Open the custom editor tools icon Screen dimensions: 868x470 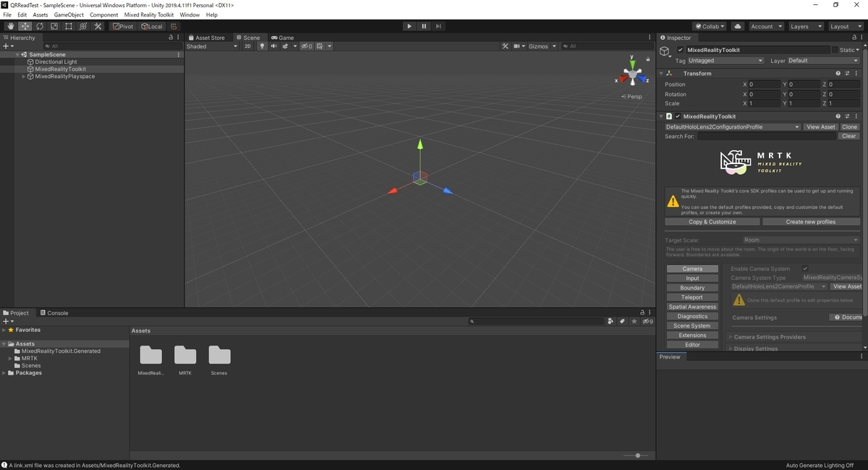pyautogui.click(x=98, y=27)
